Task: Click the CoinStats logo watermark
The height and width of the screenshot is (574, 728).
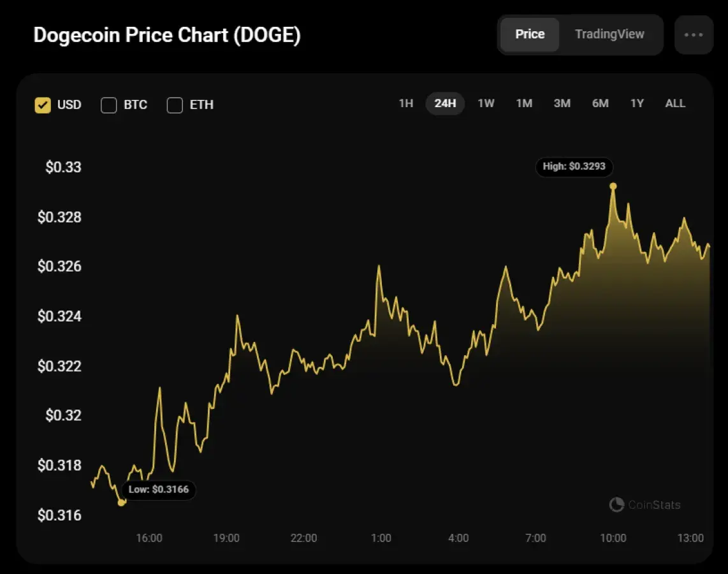Action: click(645, 504)
